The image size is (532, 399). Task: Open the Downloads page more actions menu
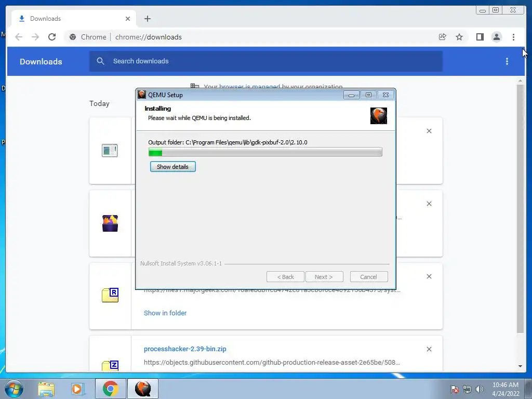tap(507, 61)
